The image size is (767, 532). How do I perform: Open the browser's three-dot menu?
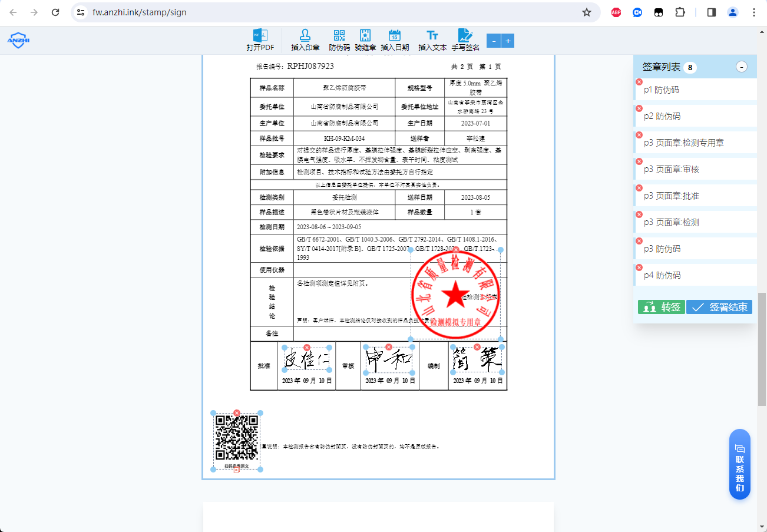[x=753, y=12]
